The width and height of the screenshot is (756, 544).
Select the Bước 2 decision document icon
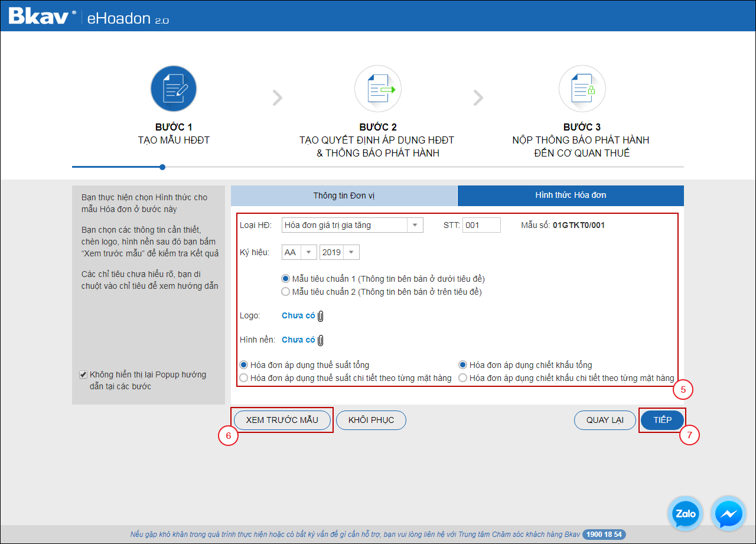coord(378,89)
